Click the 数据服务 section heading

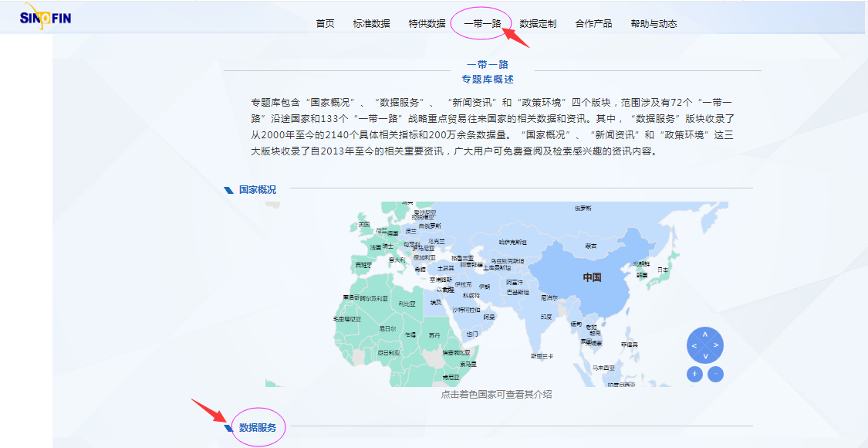click(x=258, y=427)
